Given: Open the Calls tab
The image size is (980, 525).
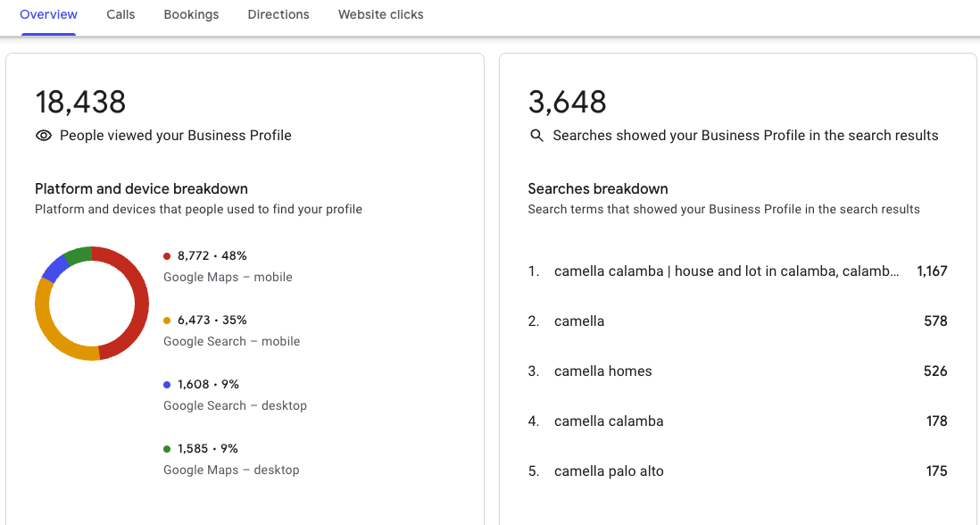Looking at the screenshot, I should pos(120,14).
